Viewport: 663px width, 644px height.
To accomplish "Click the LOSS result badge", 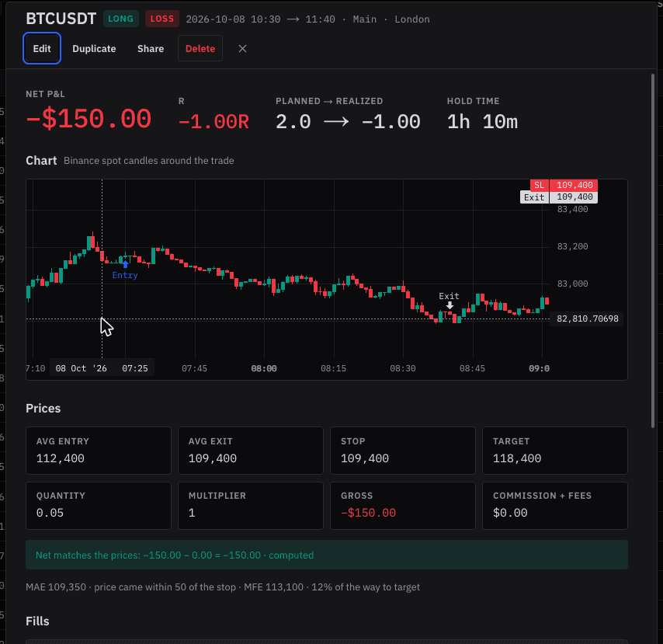I will 162,19.
